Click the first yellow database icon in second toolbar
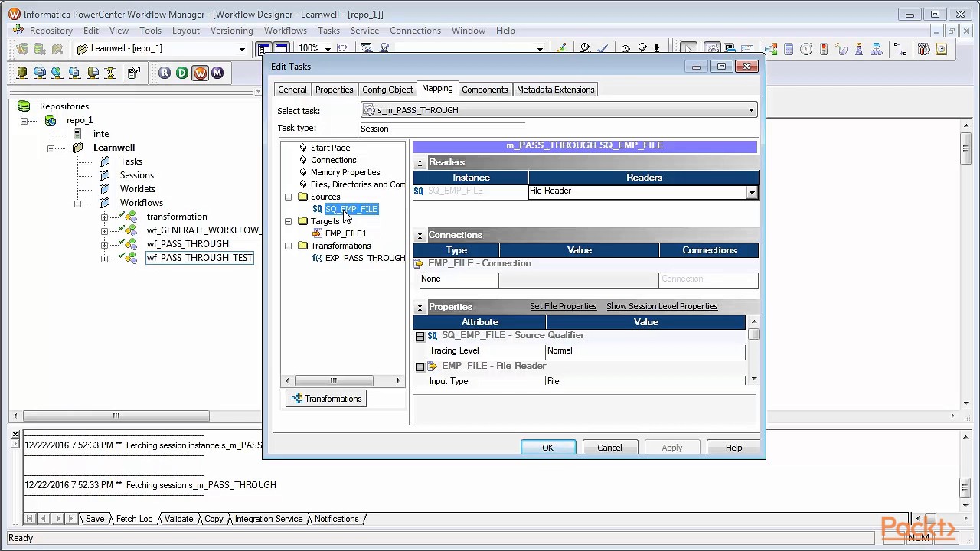 pyautogui.click(x=22, y=73)
